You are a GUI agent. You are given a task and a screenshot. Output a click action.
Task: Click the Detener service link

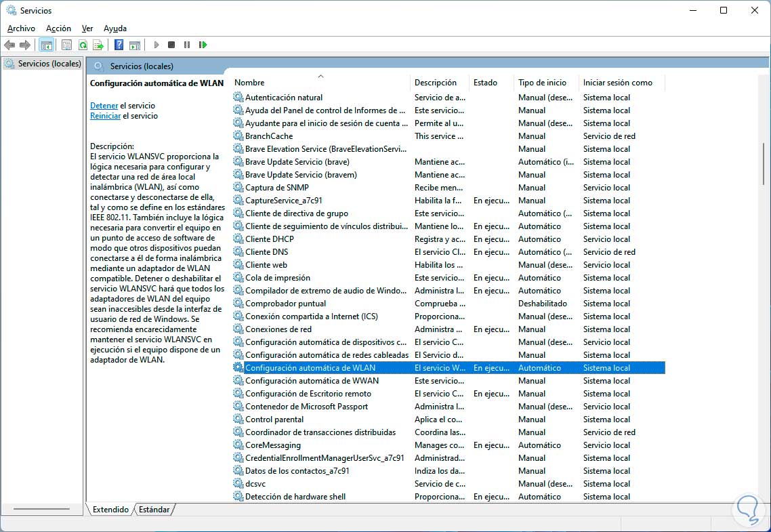coord(104,106)
